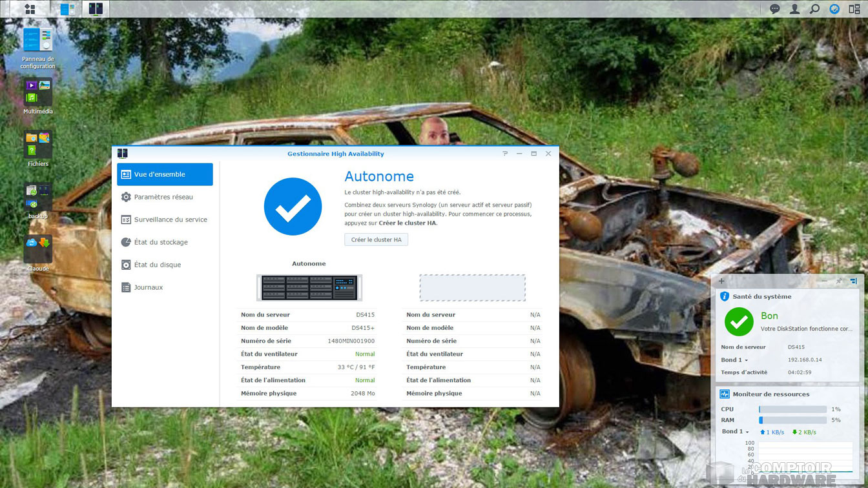
Task: Select the Vue d'ensemble sidebar entry
Action: tap(165, 174)
